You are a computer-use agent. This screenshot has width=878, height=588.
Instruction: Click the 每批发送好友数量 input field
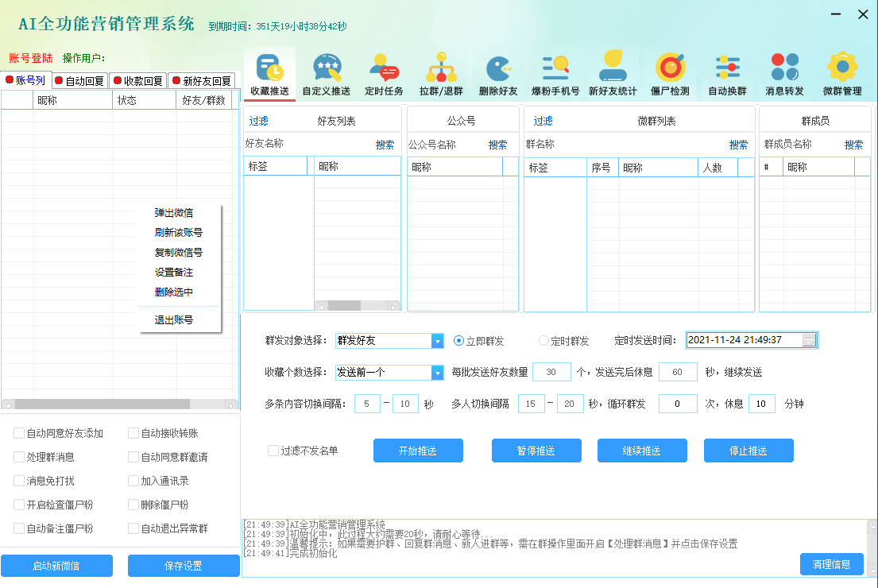click(x=551, y=373)
